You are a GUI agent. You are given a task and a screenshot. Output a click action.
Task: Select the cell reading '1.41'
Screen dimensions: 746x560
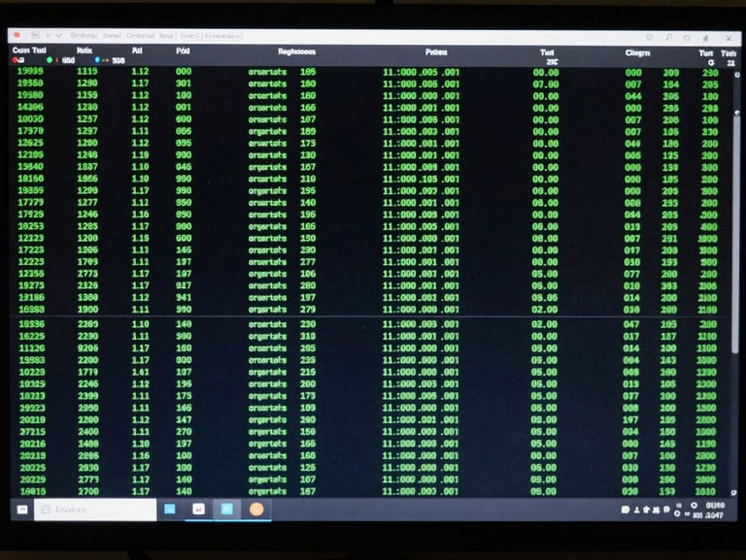pos(140,372)
